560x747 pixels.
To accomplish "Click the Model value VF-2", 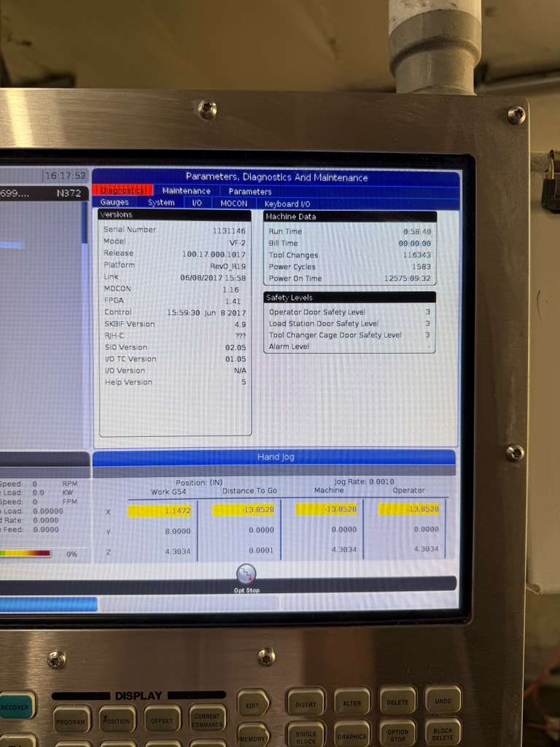I will [238, 242].
